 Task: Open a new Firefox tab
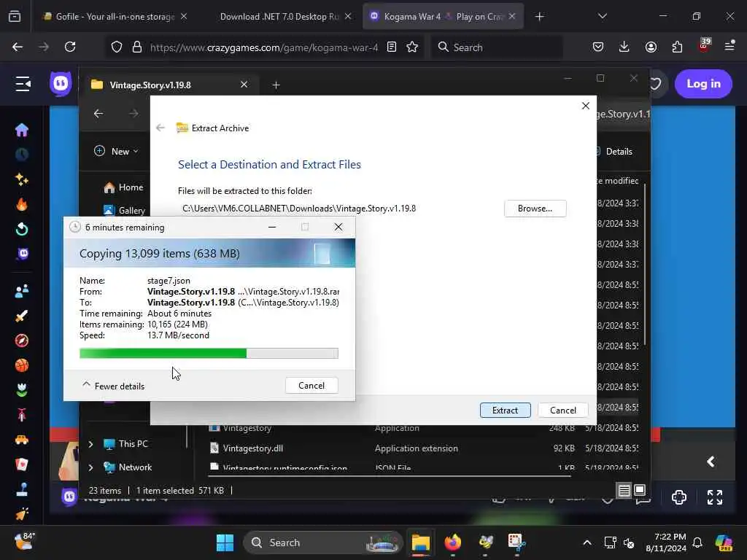coord(539,17)
